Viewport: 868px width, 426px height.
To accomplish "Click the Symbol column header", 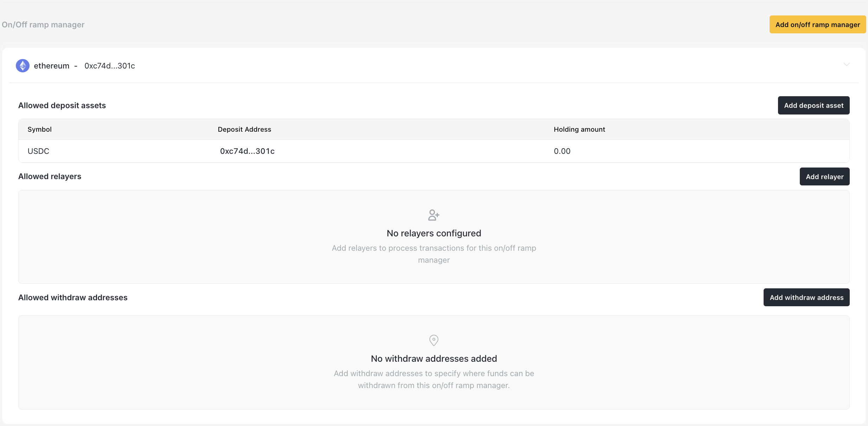I will pos(39,129).
